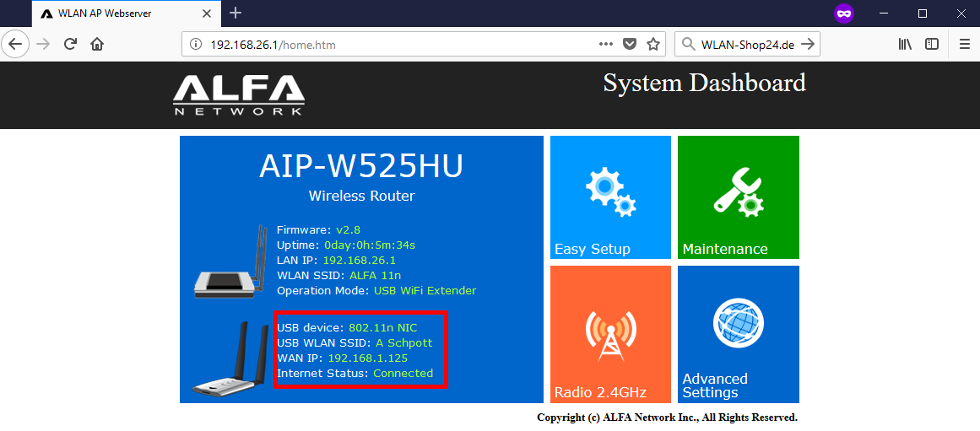
Task: Click the private browsing mask icon
Action: 844,13
